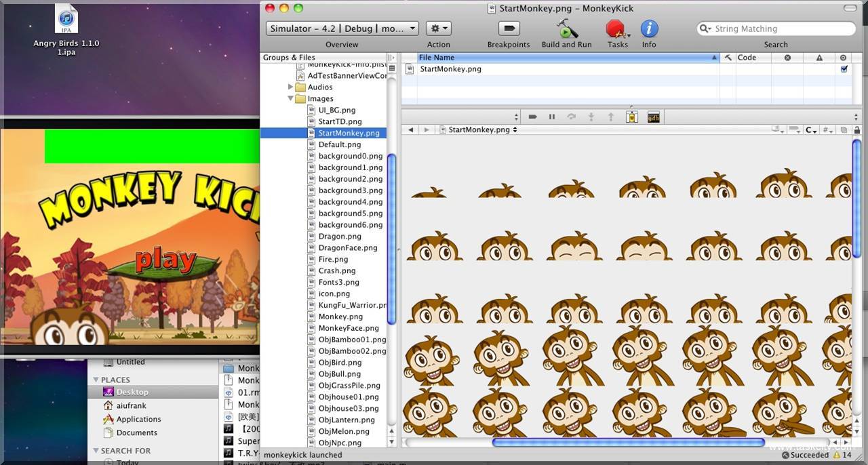Open the StartMonkey.png file history popup

click(x=479, y=129)
